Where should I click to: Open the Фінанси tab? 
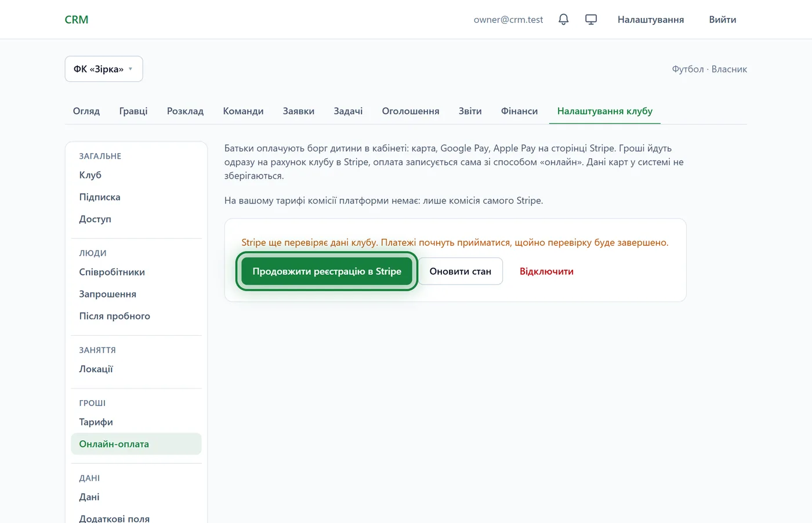pos(519,111)
